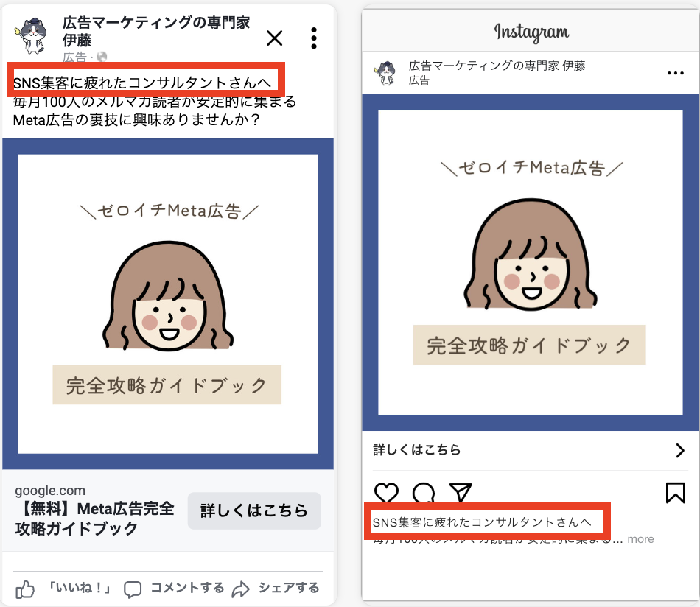Open the Facebook ad three-dot options menu

pyautogui.click(x=314, y=38)
